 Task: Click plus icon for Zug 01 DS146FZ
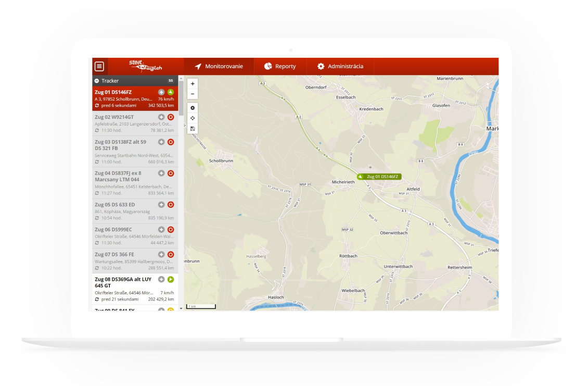tap(161, 92)
